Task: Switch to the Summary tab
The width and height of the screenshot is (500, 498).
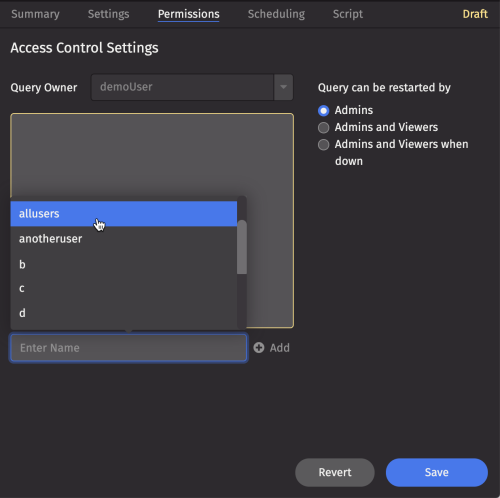Action: tap(35, 14)
